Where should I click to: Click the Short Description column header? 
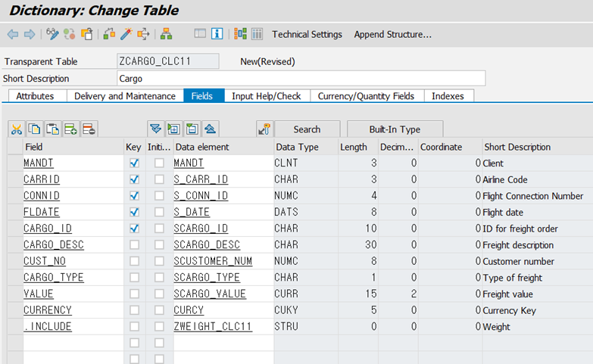(538, 147)
